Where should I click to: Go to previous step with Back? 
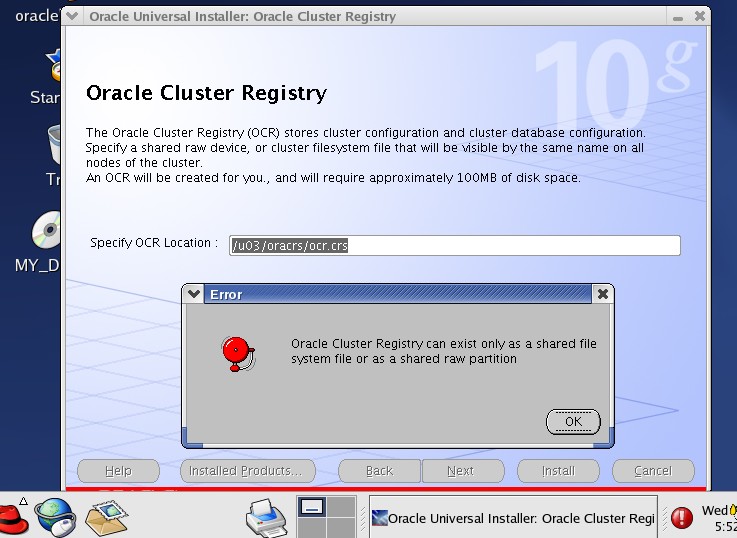tap(379, 471)
